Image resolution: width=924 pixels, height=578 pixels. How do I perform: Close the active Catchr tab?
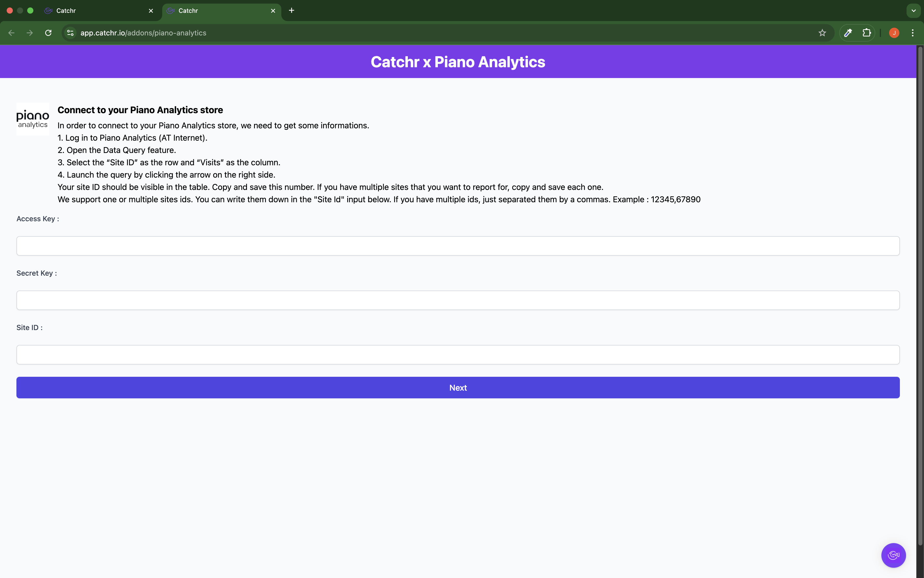pos(273,11)
